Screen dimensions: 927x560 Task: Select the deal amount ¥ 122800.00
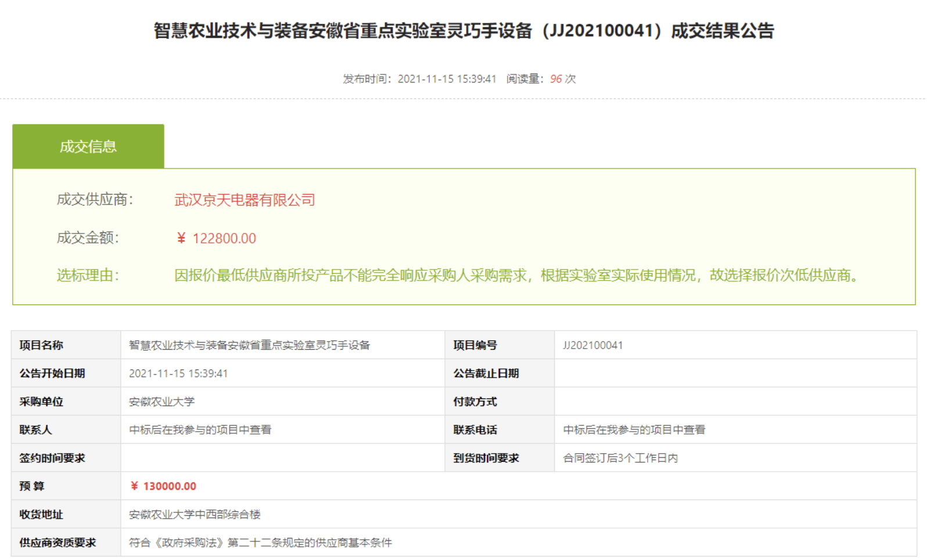[216, 238]
